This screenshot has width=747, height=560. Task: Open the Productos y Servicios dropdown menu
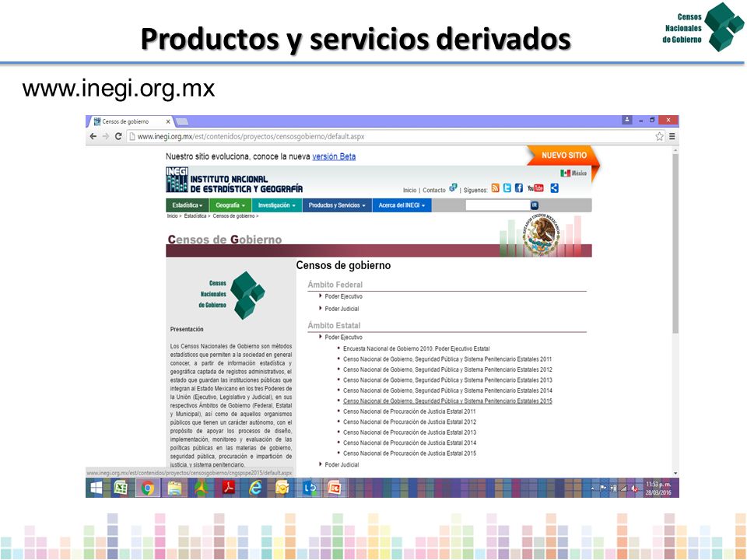337,205
